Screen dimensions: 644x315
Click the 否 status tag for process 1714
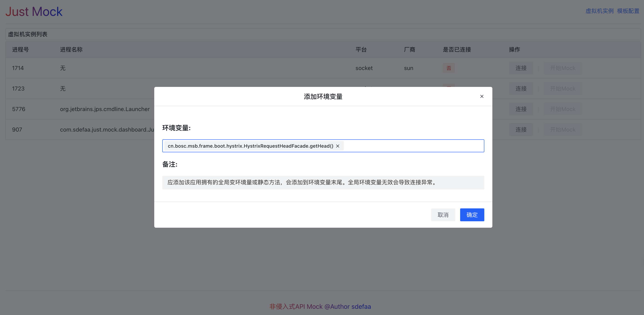click(x=449, y=68)
